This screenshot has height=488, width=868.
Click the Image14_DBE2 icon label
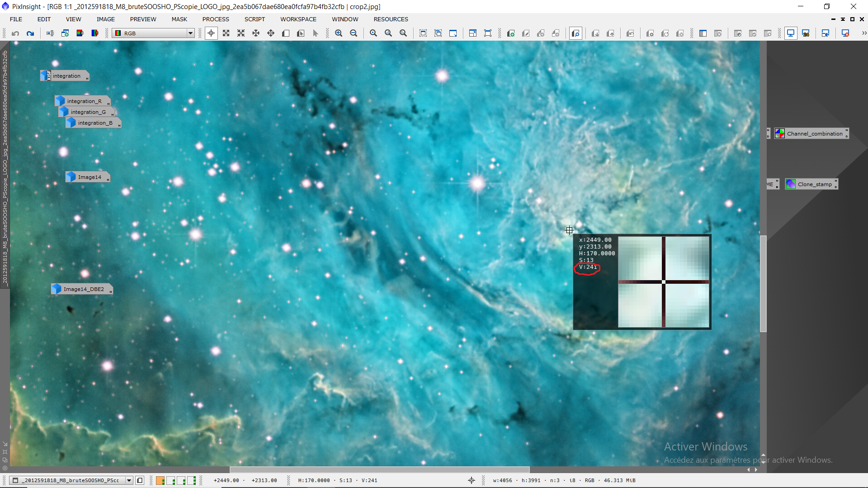point(84,289)
